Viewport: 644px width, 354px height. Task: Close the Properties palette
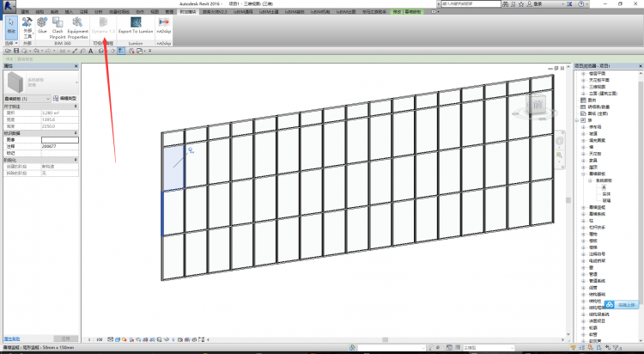pos(76,66)
